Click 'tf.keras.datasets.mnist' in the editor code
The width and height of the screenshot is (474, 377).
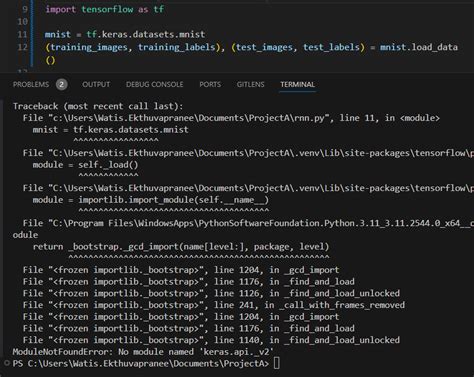click(146, 34)
